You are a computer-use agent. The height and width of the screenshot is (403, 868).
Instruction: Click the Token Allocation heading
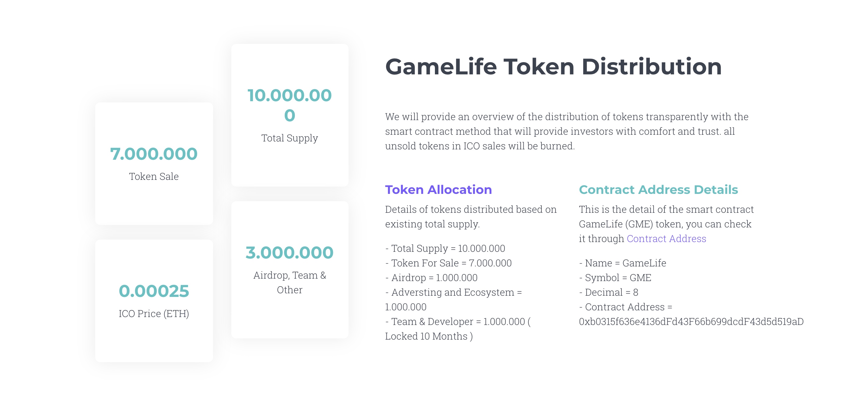(x=438, y=190)
